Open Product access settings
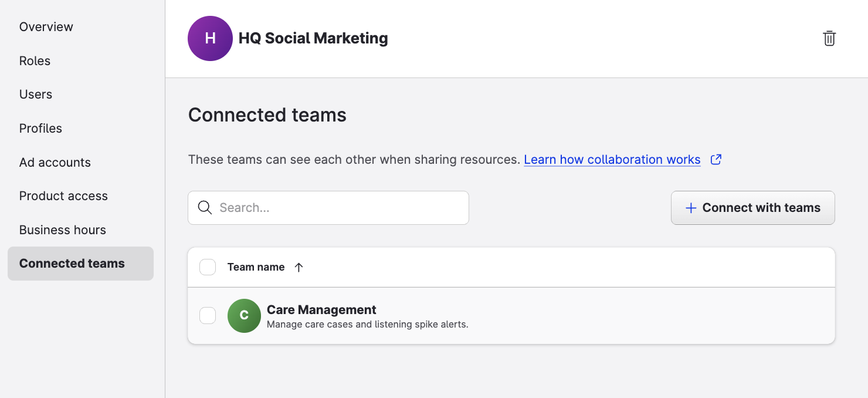This screenshot has width=868, height=398. pyautogui.click(x=63, y=196)
